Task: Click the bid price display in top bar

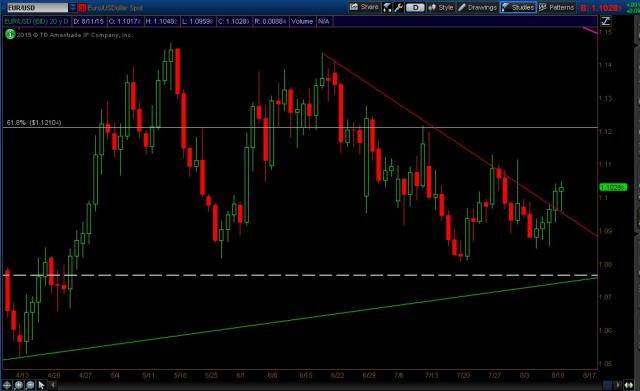Action: click(601, 8)
